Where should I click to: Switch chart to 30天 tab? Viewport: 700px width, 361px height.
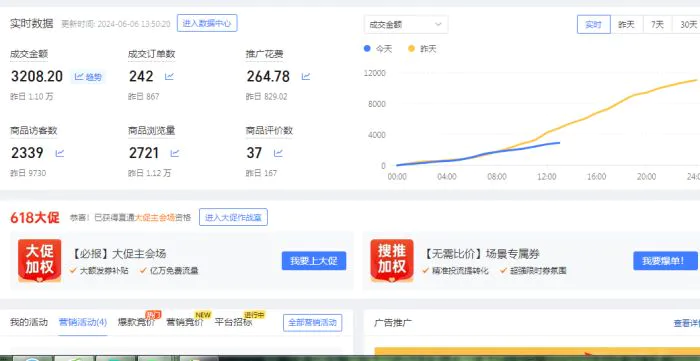click(687, 25)
